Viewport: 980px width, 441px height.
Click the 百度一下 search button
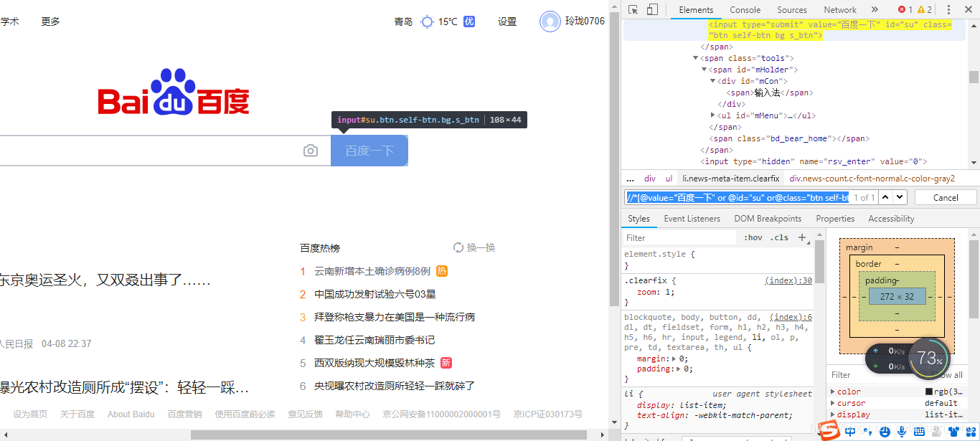[x=369, y=151]
